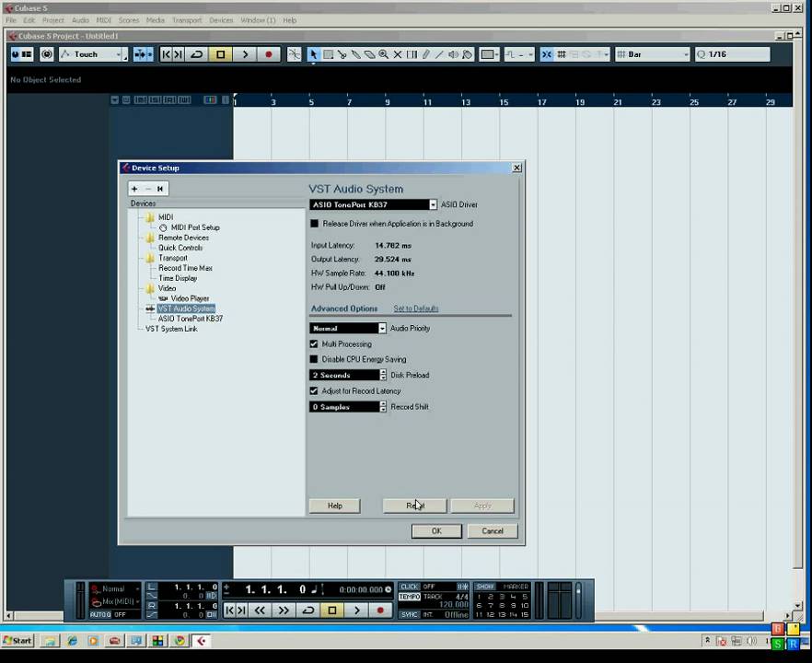
Task: Click the Fast Forward button in transport panel
Action: coord(284,611)
